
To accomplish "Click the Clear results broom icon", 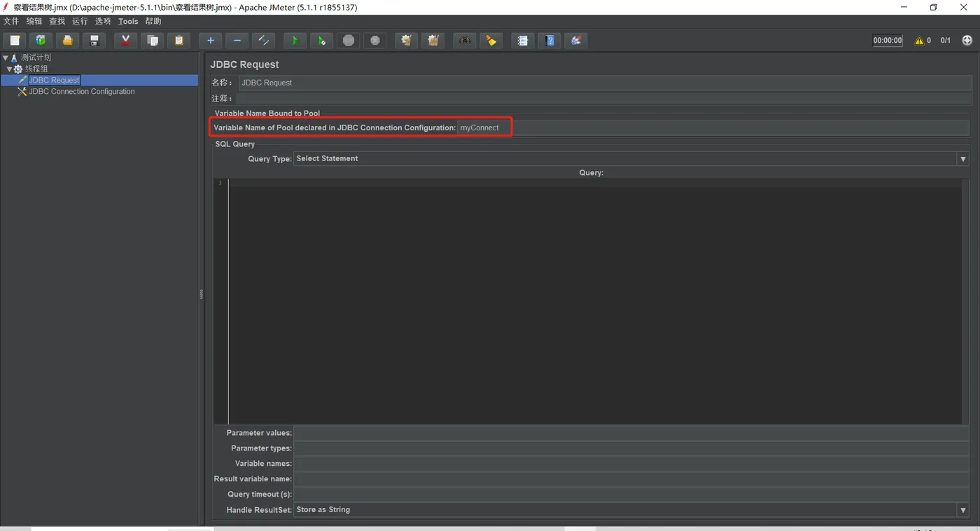I will (x=407, y=41).
